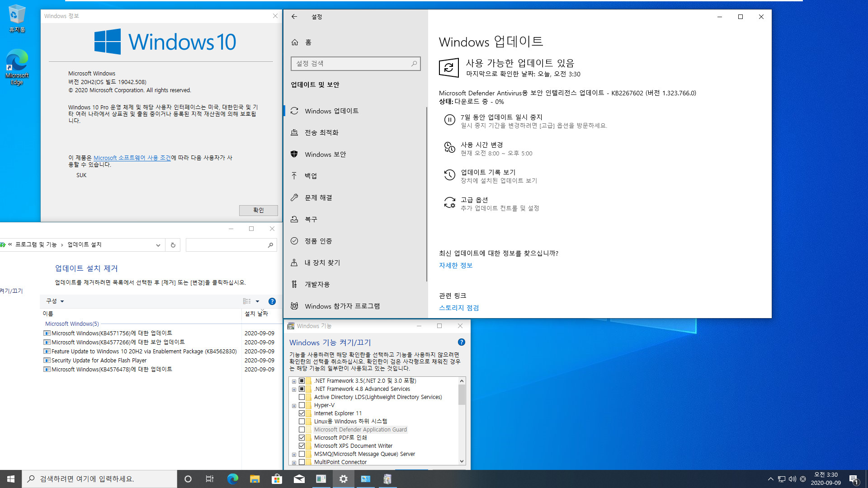
Task: Select 정품 인증 in Settings sidebar
Action: [354, 241]
